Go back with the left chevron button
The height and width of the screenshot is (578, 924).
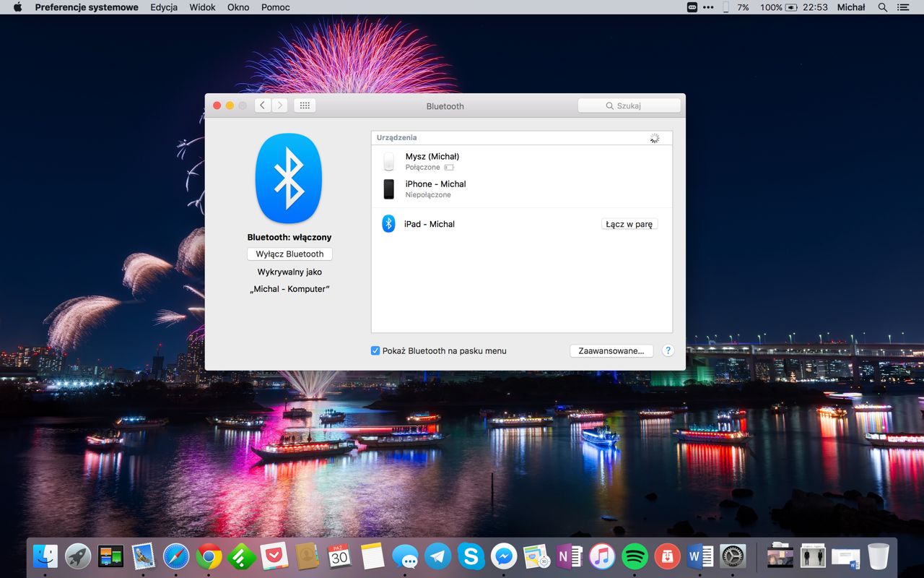(x=263, y=105)
